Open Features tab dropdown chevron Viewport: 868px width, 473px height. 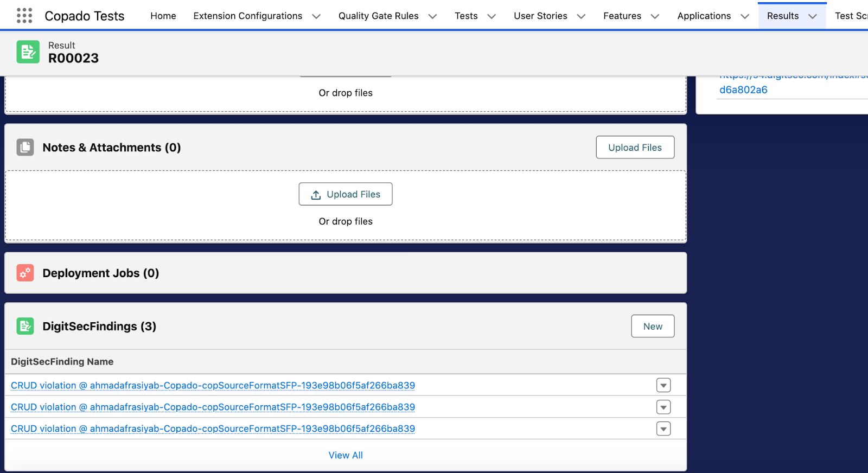(x=655, y=16)
